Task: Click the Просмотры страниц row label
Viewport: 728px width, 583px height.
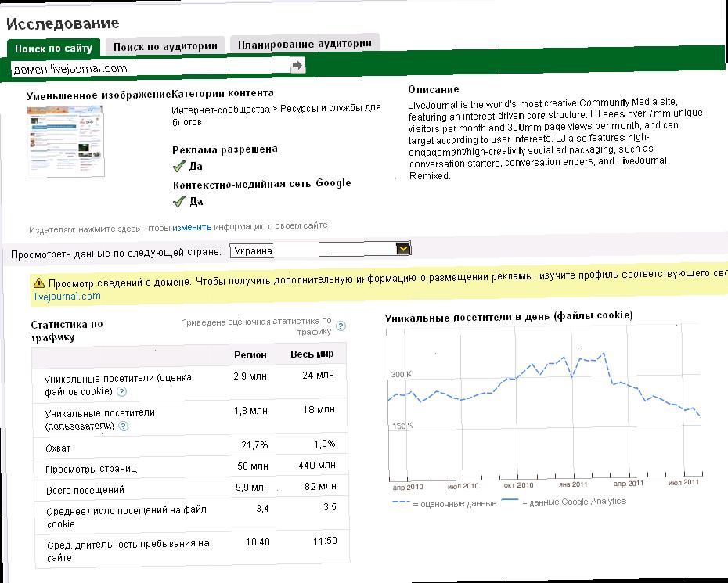Action: [91, 469]
